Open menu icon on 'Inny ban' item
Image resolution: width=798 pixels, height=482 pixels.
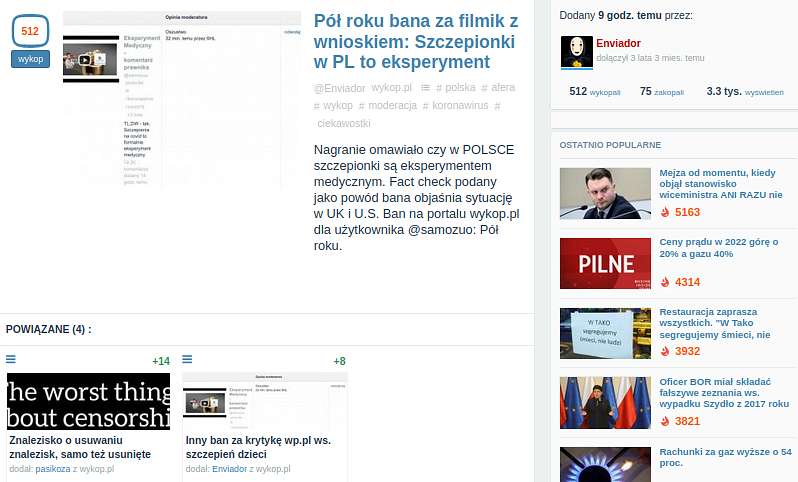pyautogui.click(x=187, y=359)
